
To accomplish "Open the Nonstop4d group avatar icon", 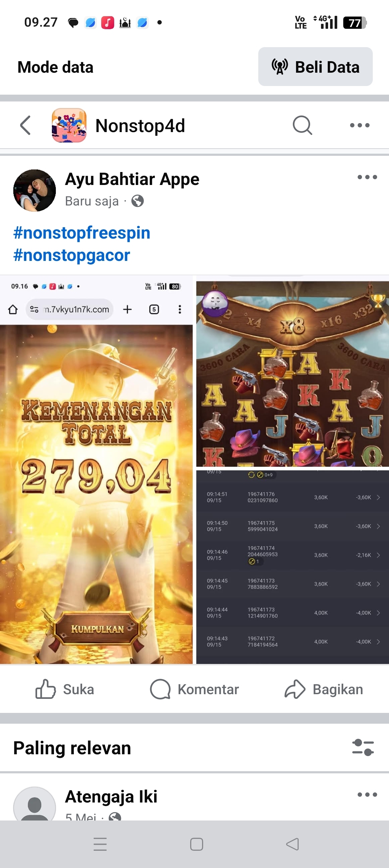I will 69,125.
